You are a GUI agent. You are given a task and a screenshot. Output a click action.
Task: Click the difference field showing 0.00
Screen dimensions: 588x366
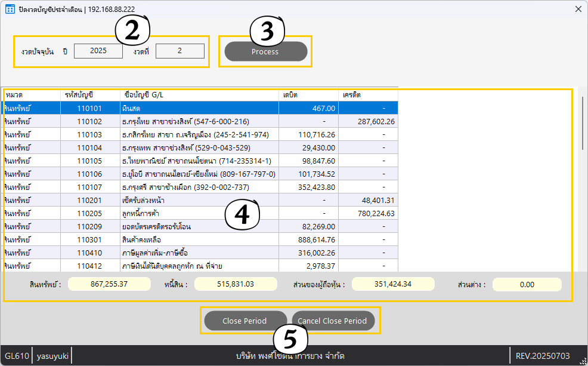point(527,285)
